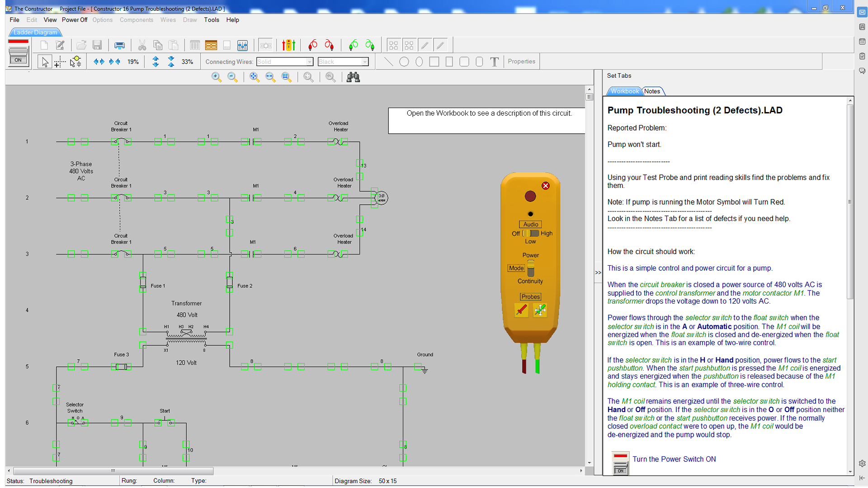Select the red test probe
Image resolution: width=868 pixels, height=488 pixels.
coord(521,310)
